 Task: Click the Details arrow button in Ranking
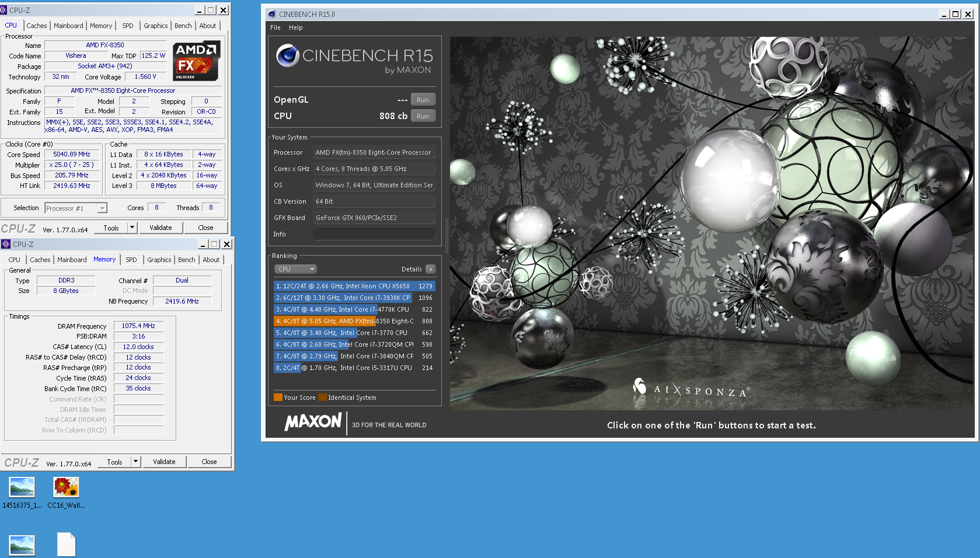coord(431,269)
